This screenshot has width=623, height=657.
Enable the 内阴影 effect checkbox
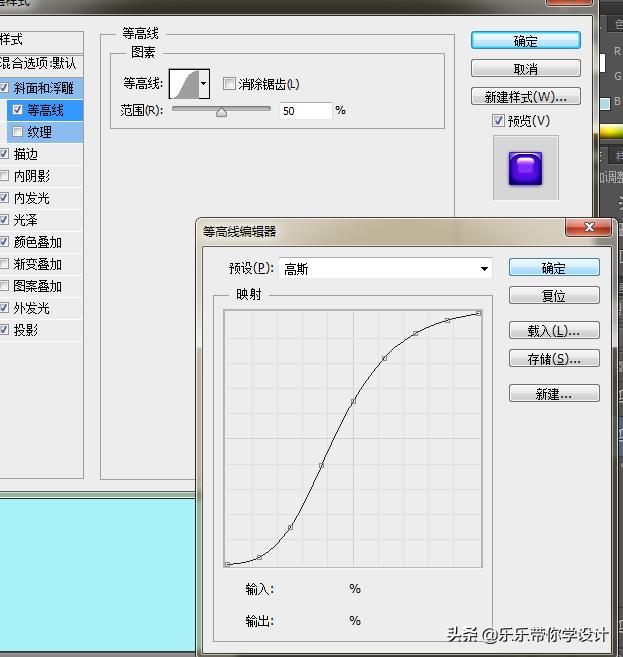pos(4,176)
